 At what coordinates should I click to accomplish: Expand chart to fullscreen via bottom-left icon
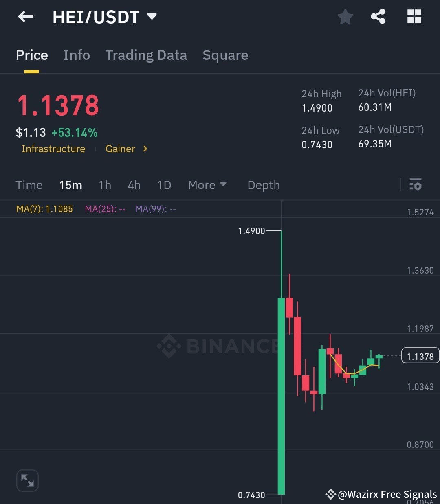[27, 480]
